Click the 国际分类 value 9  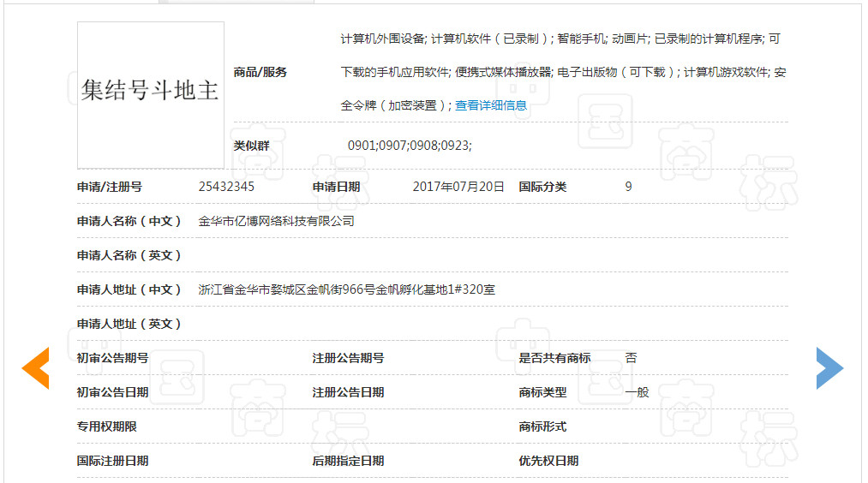click(x=628, y=187)
